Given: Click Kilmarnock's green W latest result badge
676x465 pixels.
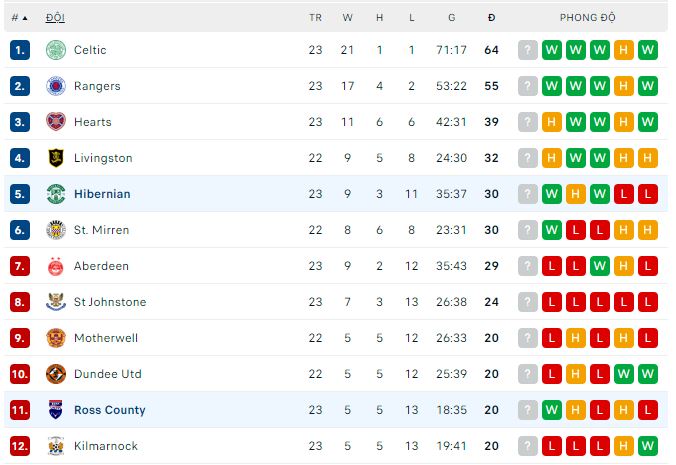Looking at the screenshot, I should pyautogui.click(x=648, y=446).
